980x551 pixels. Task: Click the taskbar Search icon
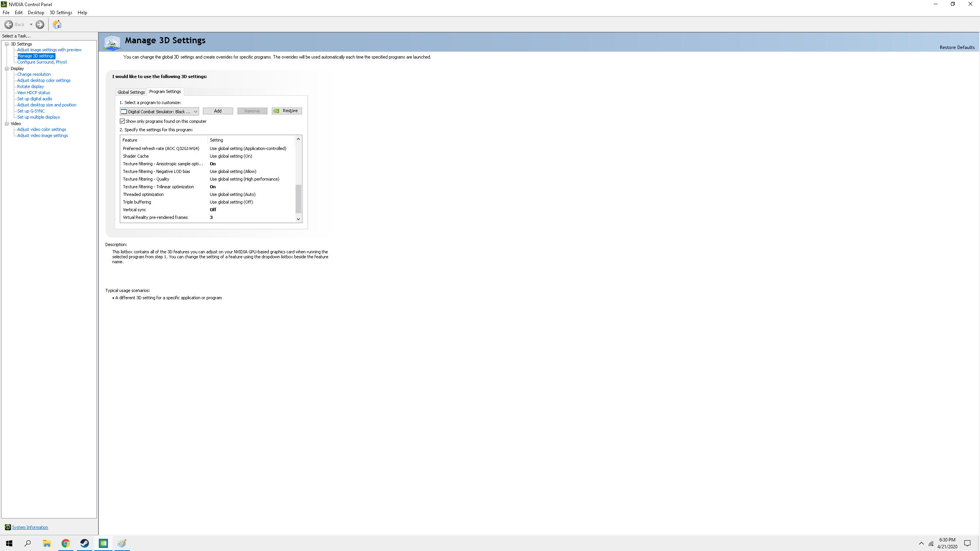point(28,543)
